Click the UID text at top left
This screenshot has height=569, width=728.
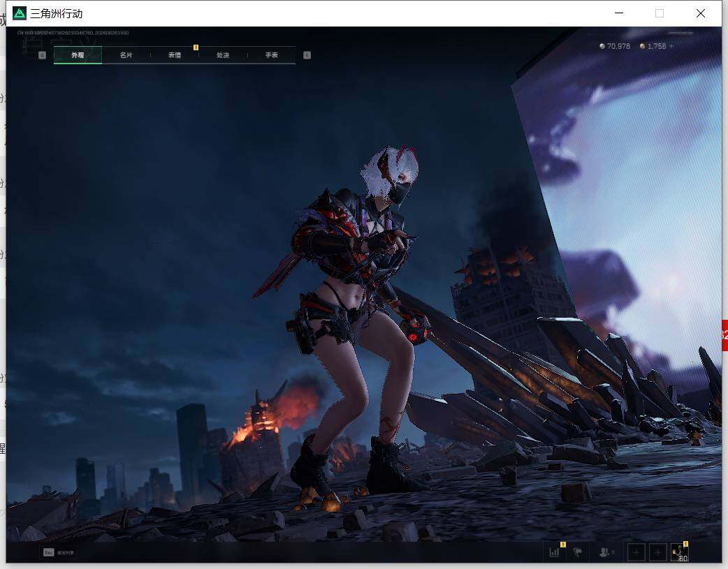pyautogui.click(x=73, y=33)
